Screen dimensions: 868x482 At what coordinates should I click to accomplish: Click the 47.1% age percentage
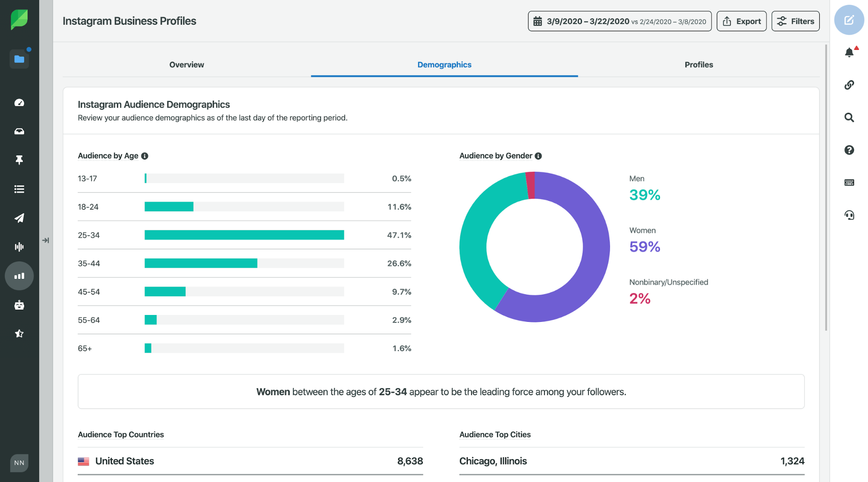399,235
